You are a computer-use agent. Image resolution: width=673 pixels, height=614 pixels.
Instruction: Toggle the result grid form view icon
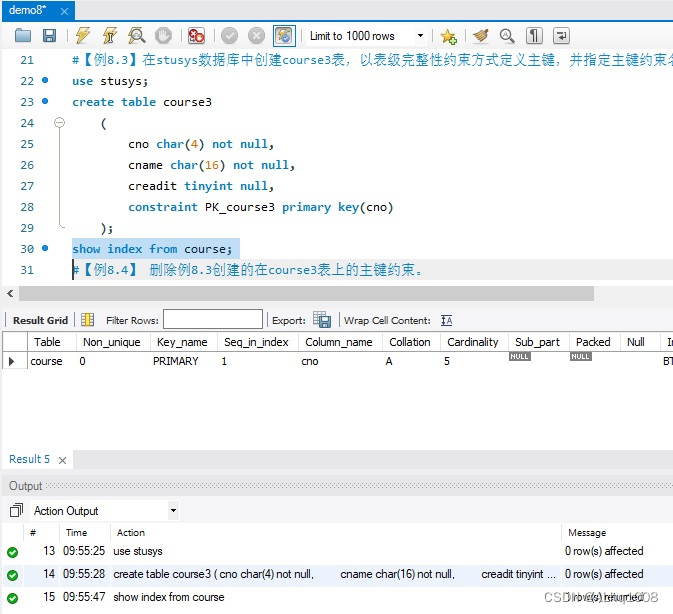88,320
